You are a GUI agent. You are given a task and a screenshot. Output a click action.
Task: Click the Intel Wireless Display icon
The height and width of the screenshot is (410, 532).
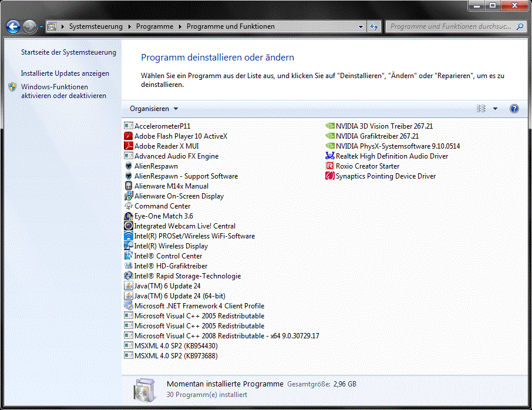[128, 246]
